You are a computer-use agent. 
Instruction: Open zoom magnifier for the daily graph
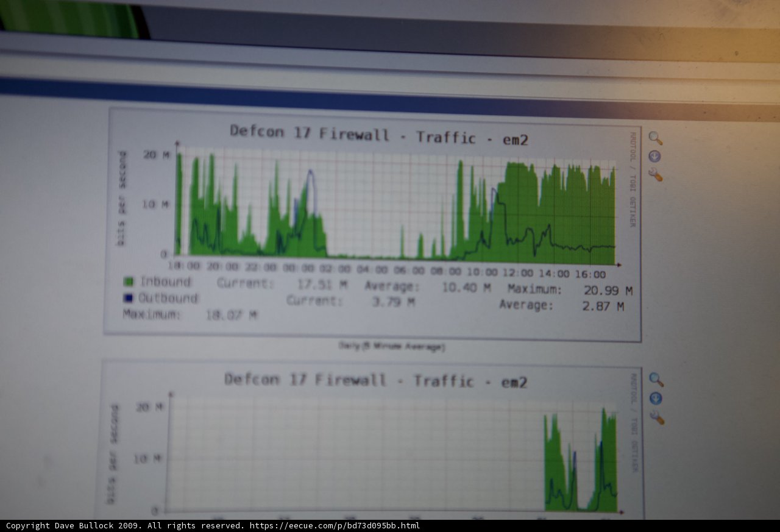coord(655,138)
